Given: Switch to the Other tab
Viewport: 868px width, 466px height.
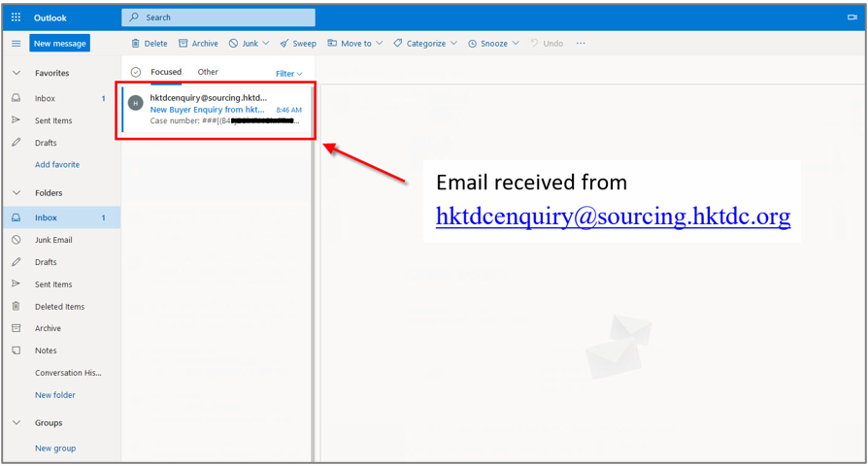Looking at the screenshot, I should [x=208, y=72].
